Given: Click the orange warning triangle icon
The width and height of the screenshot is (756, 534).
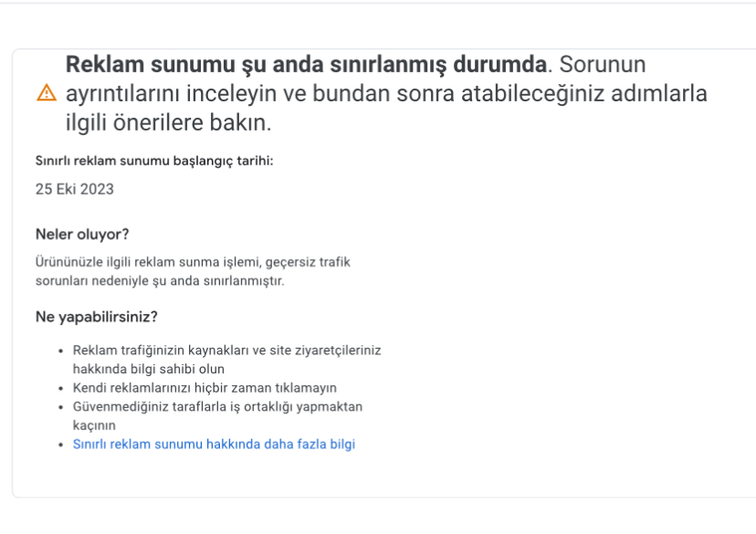Looking at the screenshot, I should [x=47, y=92].
